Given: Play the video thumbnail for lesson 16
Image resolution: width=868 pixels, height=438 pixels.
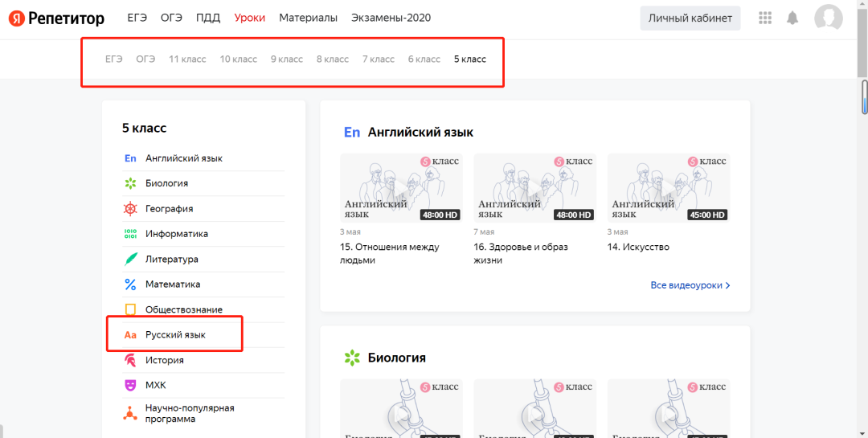Looking at the screenshot, I should point(535,188).
